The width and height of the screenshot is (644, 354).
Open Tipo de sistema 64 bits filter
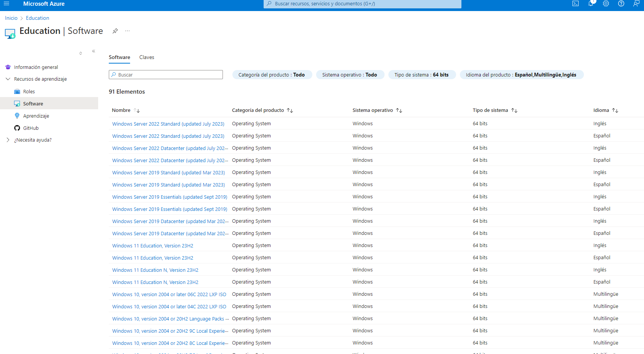(422, 75)
